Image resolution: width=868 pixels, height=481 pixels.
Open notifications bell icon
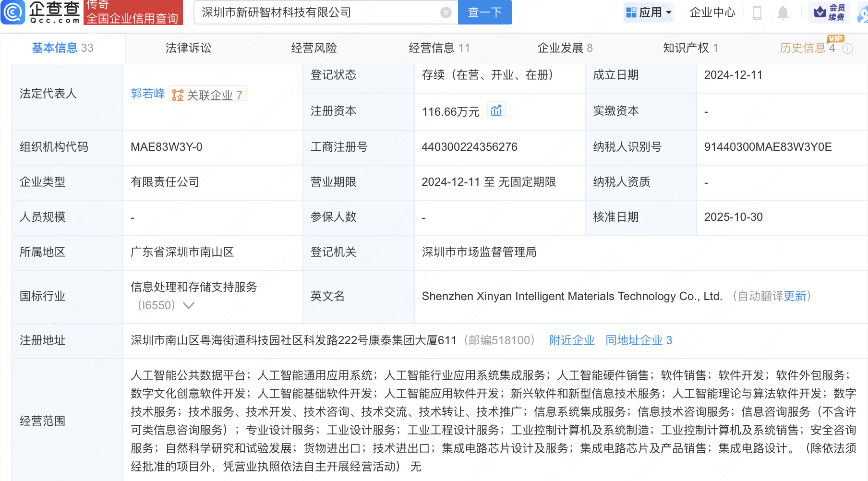pos(783,12)
